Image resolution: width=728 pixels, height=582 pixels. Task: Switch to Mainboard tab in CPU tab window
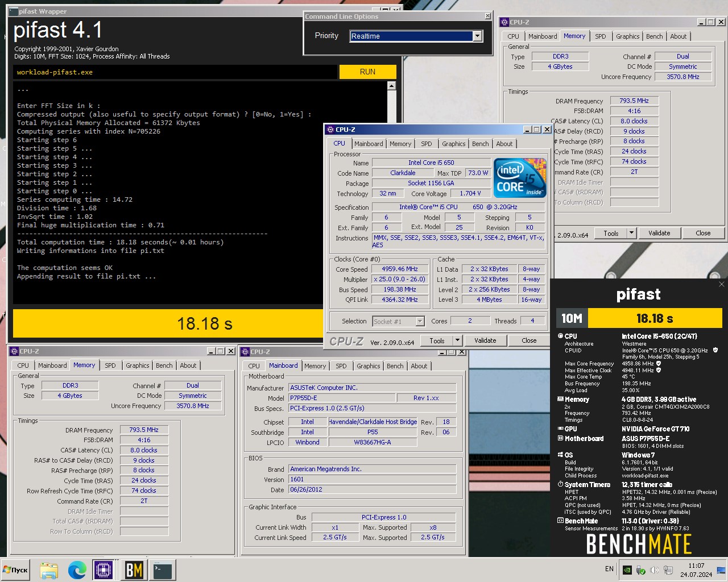pos(369,144)
